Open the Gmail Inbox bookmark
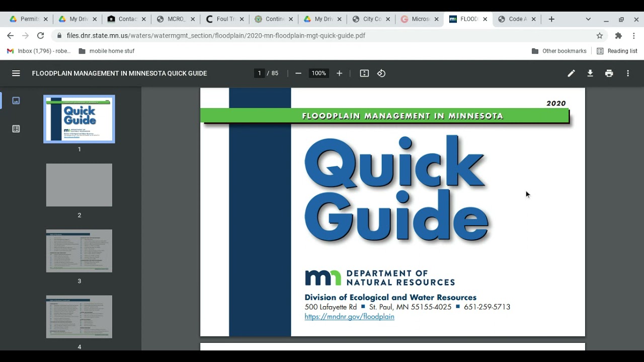 pos(39,51)
